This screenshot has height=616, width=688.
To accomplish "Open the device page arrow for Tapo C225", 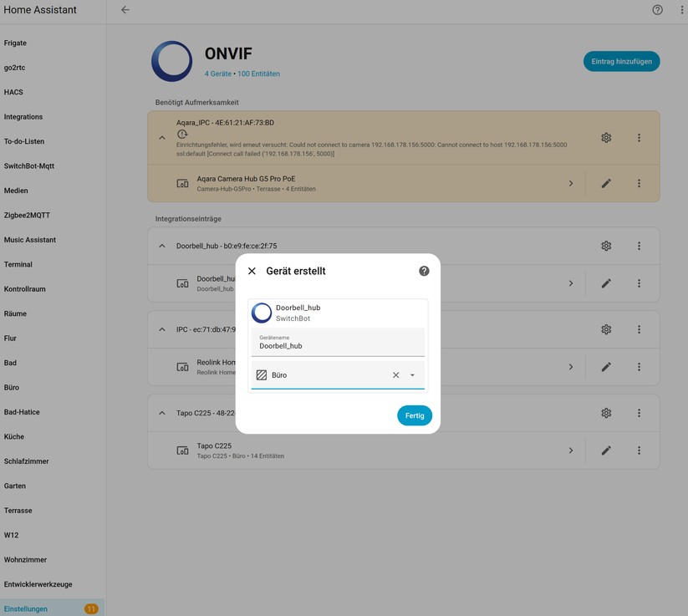I will [x=571, y=450].
